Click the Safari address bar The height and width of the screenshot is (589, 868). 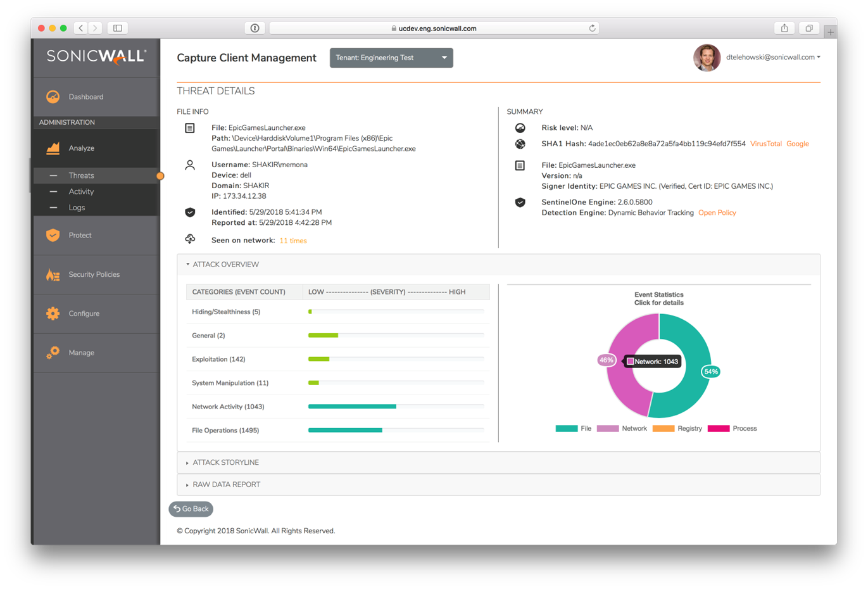(434, 28)
